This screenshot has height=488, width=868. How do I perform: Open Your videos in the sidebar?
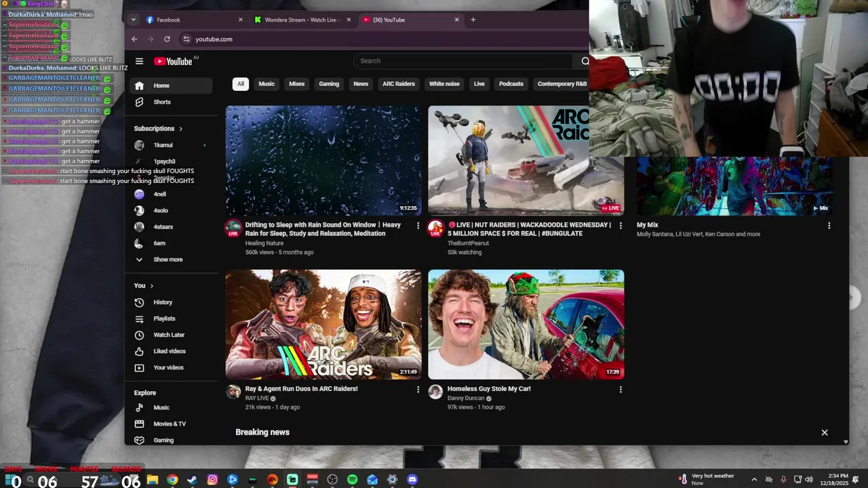(171, 367)
